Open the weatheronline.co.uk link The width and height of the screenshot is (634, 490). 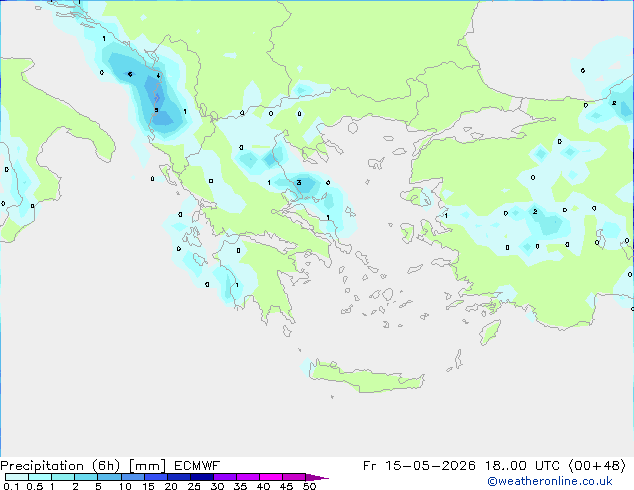coord(550,481)
